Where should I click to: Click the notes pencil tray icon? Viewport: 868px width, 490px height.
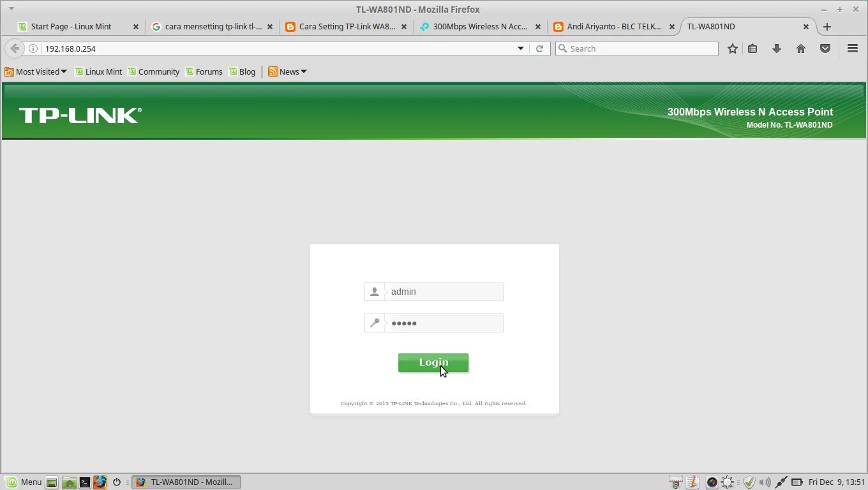coord(693,482)
